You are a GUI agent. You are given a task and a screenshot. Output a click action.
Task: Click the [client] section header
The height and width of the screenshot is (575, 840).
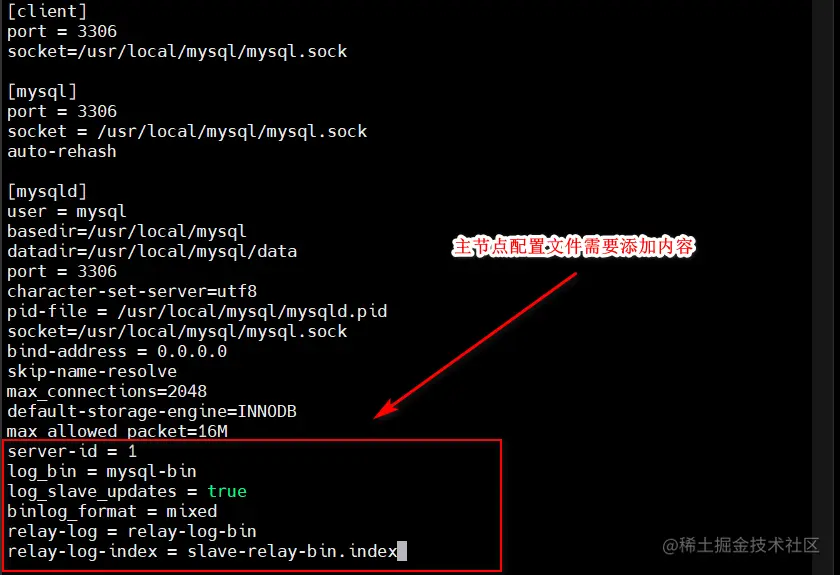click(x=47, y=11)
